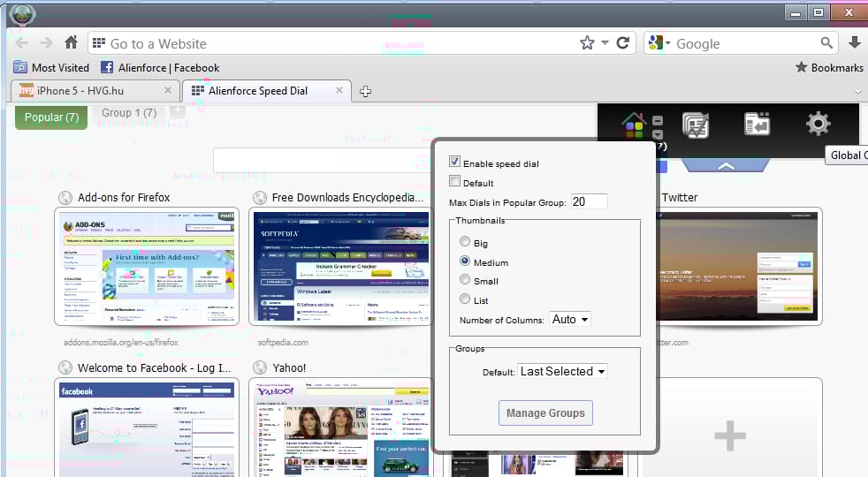Click the Alienforce browser logo button
Image resolution: width=868 pixels, height=477 pixels.
[22, 14]
